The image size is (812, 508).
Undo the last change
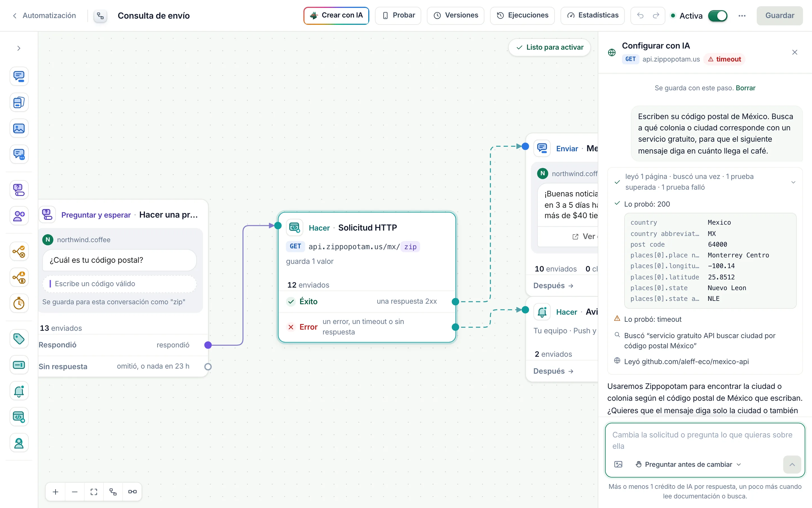[x=640, y=16]
